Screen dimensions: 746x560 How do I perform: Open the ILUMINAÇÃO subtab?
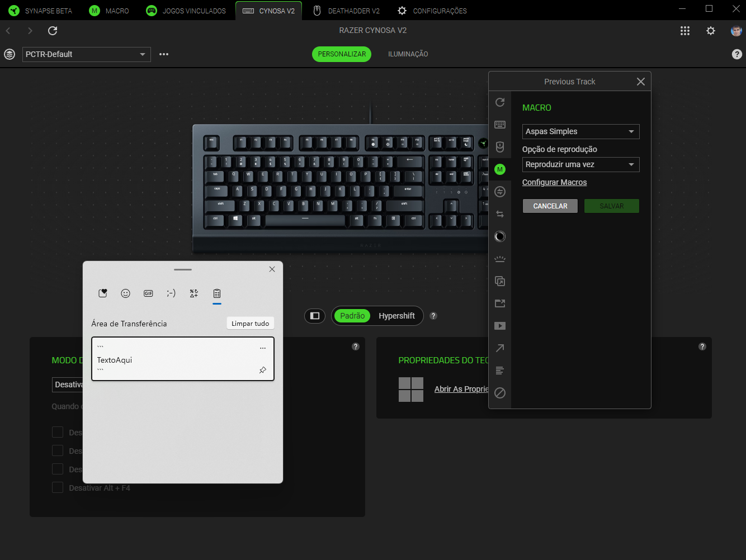[x=408, y=54]
